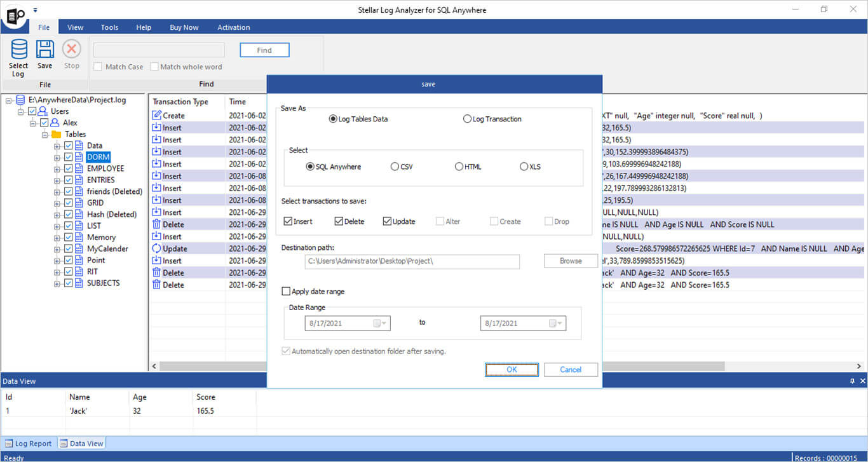This screenshot has width=868, height=462.
Task: Open the View ribbon tab
Action: 76,27
